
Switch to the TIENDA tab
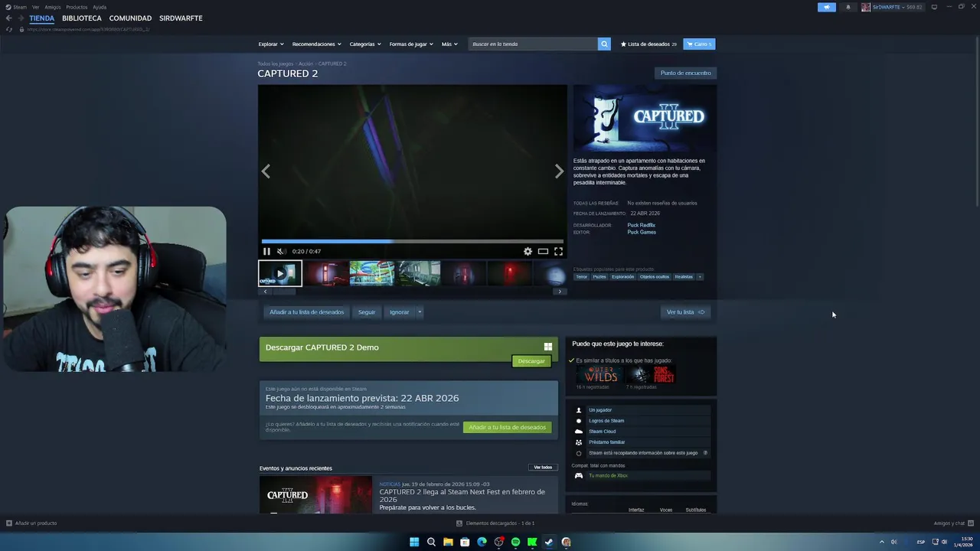pyautogui.click(x=42, y=18)
